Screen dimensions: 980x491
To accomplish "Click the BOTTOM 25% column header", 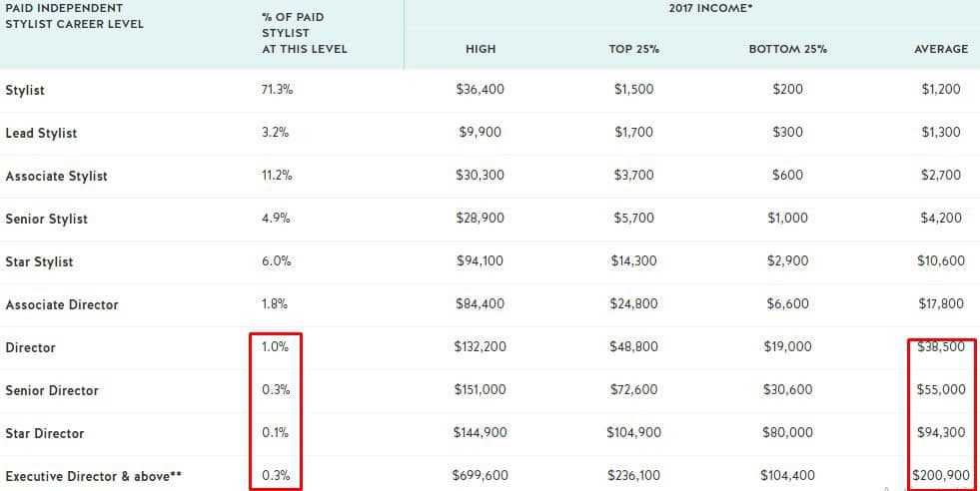I will click(787, 49).
